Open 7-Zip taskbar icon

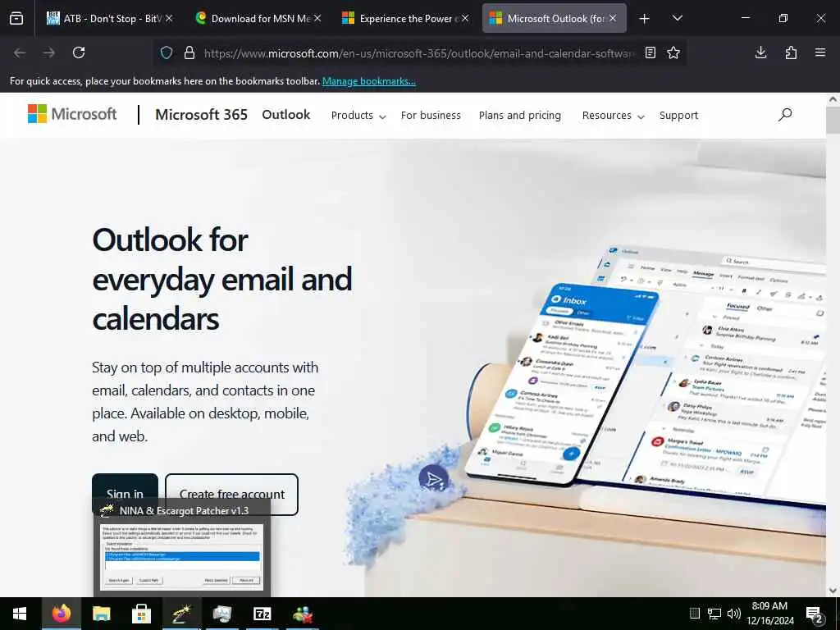pyautogui.click(x=262, y=614)
